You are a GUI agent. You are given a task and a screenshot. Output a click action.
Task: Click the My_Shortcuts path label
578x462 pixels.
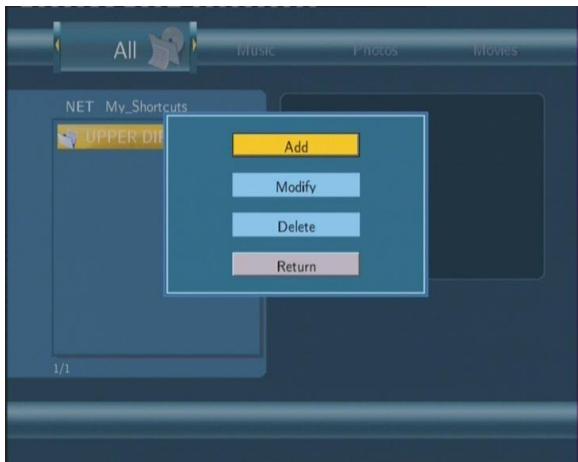coord(146,107)
